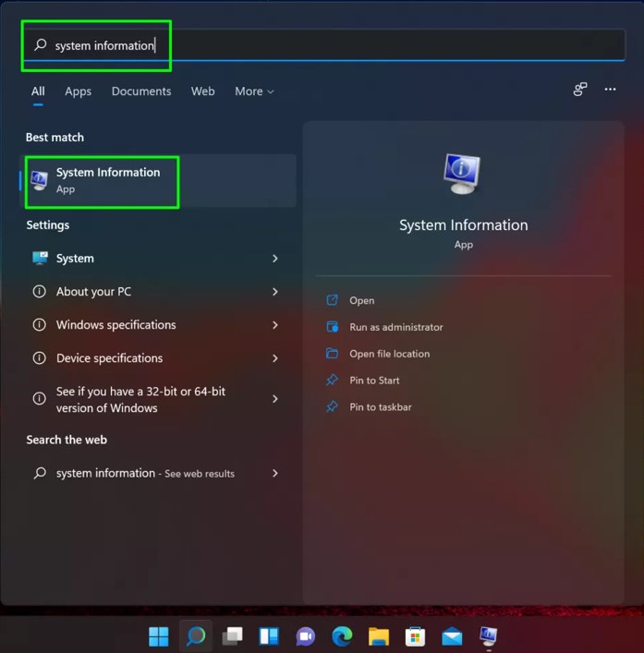Click System Information icon in best match

[x=39, y=180]
